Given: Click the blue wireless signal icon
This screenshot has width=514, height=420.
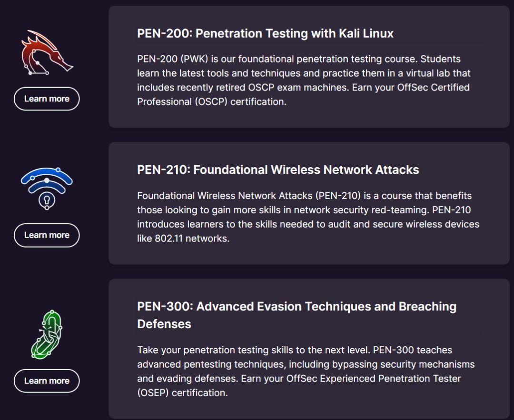Looking at the screenshot, I should (x=46, y=188).
